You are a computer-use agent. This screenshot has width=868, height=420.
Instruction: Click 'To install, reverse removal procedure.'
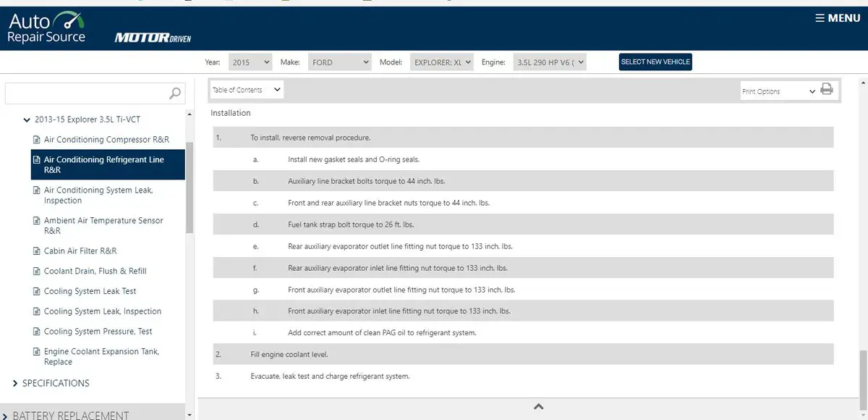click(x=310, y=138)
